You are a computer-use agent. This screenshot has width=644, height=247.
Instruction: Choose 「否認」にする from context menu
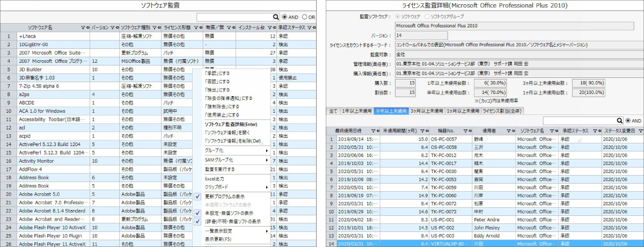(x=218, y=81)
